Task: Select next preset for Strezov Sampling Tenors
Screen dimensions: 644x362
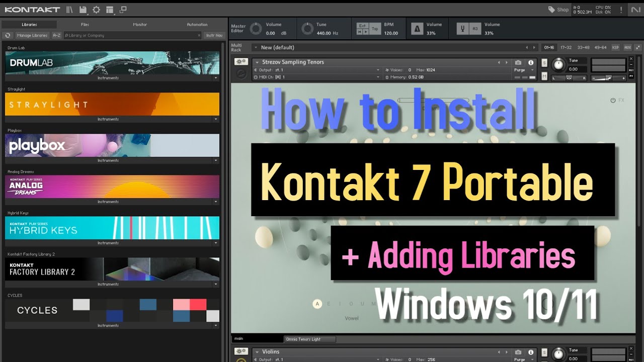Action: pos(507,62)
